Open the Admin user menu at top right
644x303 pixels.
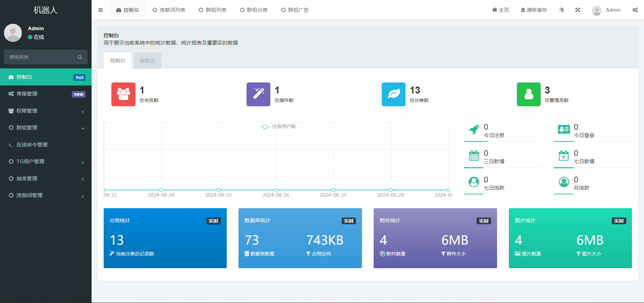pos(606,10)
